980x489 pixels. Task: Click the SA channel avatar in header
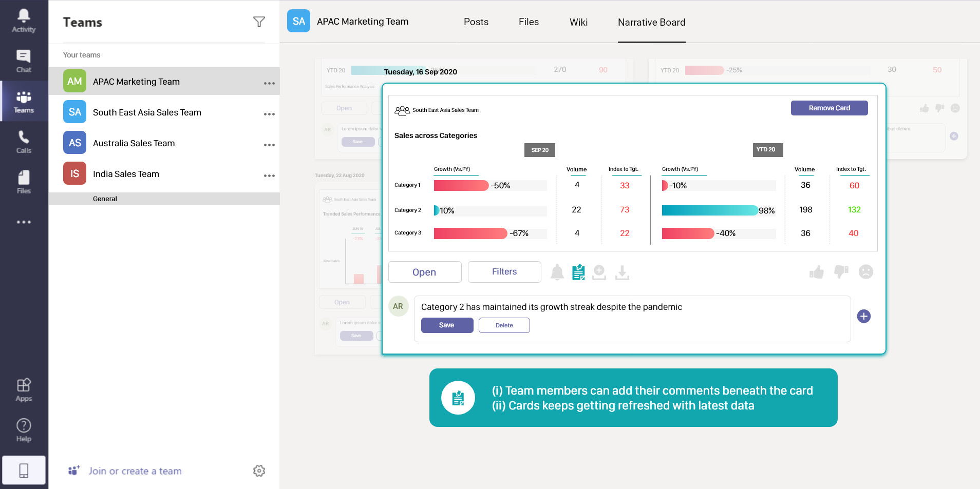click(298, 21)
